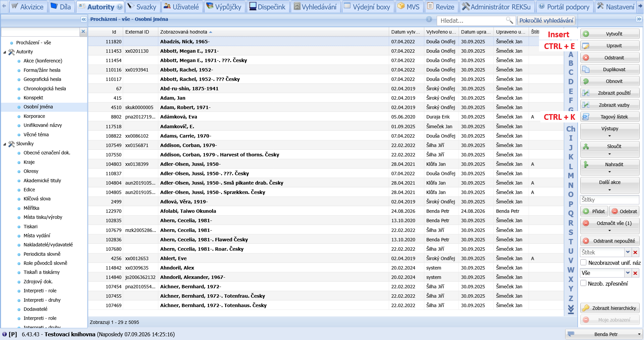This screenshot has width=644, height=340.
Task: Open the Revize tab
Action: click(441, 7)
